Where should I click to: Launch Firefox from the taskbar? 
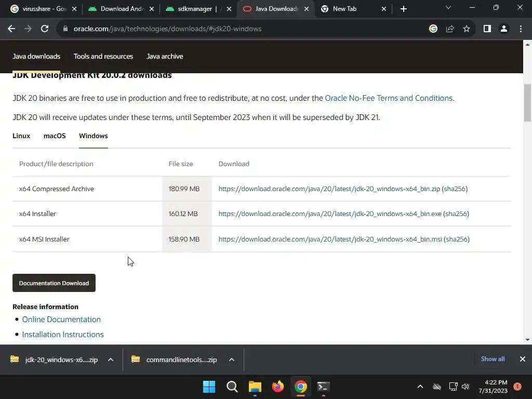[278, 387]
